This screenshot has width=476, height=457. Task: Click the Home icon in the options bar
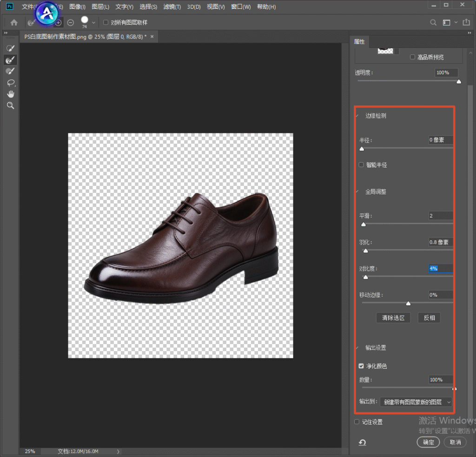(x=14, y=22)
